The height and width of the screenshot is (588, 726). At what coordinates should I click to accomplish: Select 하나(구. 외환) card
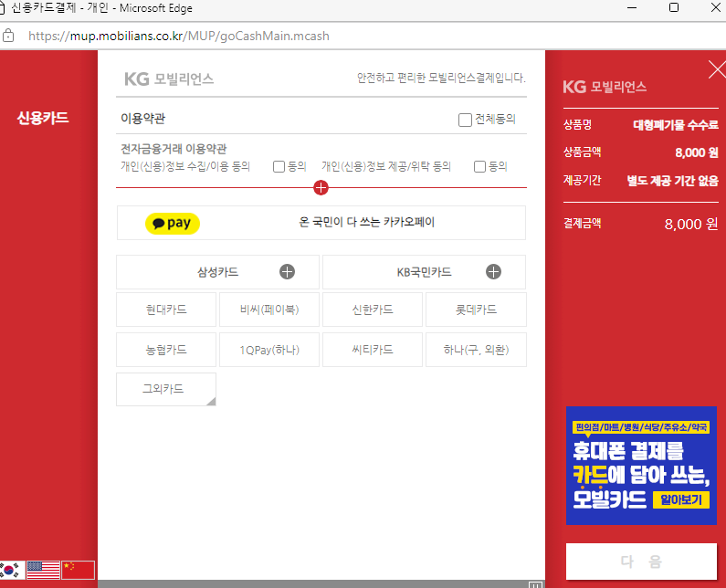pyautogui.click(x=476, y=350)
